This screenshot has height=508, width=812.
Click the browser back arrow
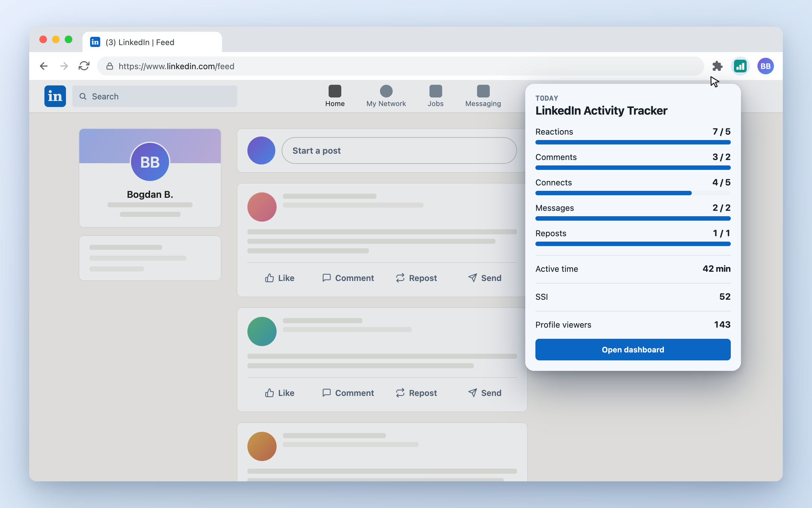pyautogui.click(x=44, y=66)
